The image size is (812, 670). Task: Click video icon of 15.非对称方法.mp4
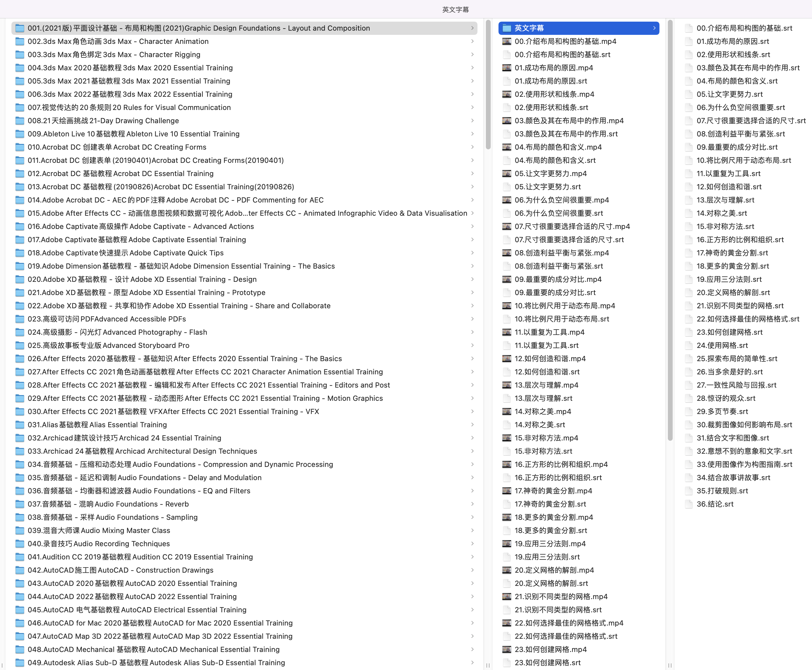click(507, 438)
